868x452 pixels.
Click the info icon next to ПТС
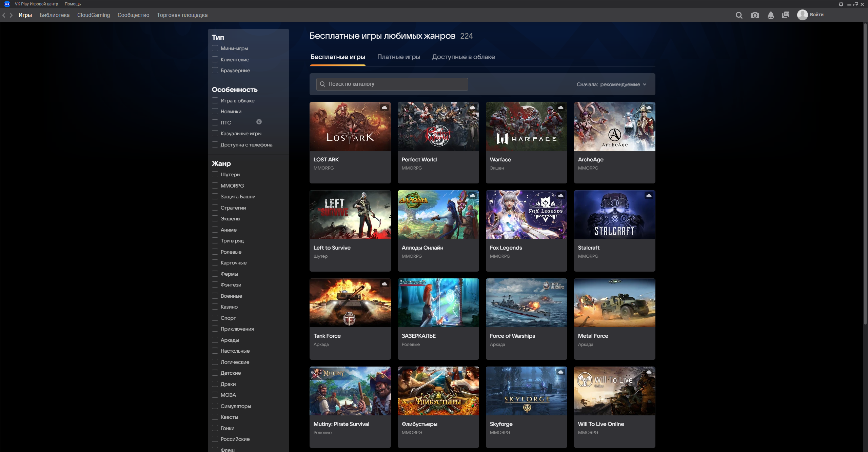[259, 122]
